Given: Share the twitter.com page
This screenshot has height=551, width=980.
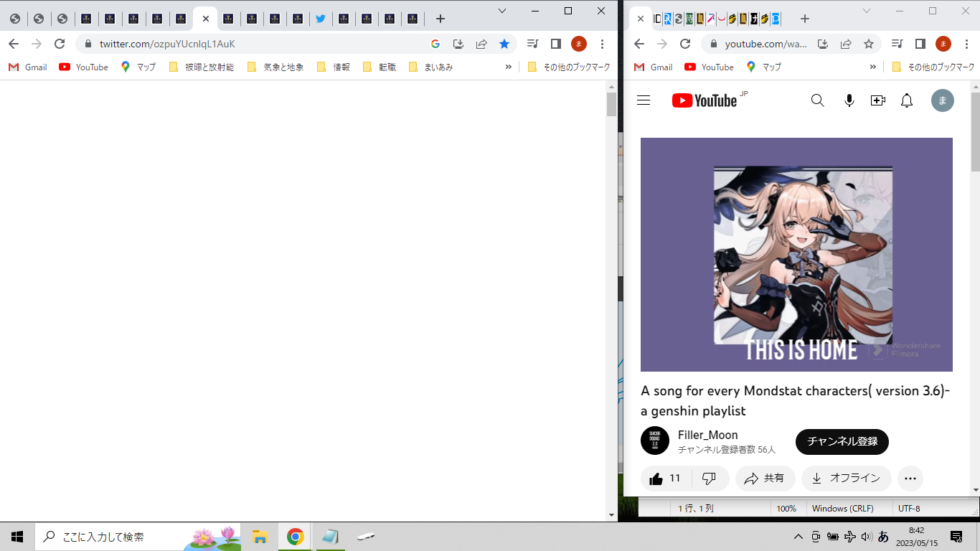Looking at the screenshot, I should [481, 44].
